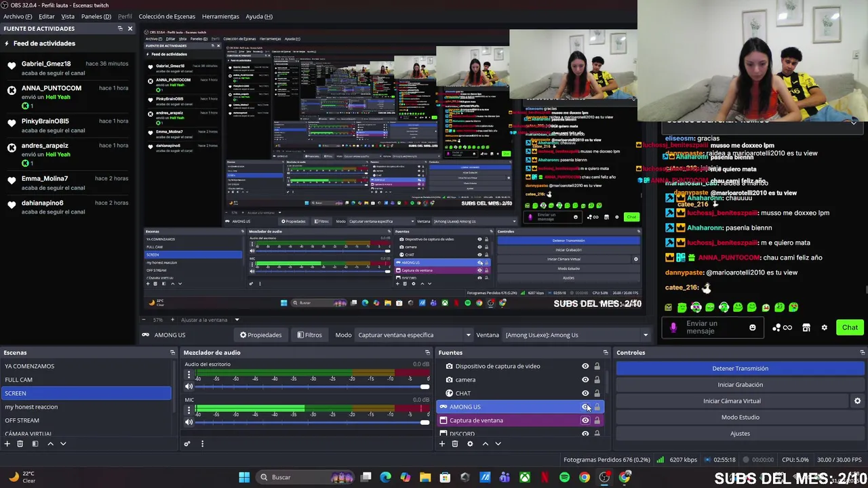Screen dimensions: 868x488
Task: Pop out the Controles dock
Action: 863,352
